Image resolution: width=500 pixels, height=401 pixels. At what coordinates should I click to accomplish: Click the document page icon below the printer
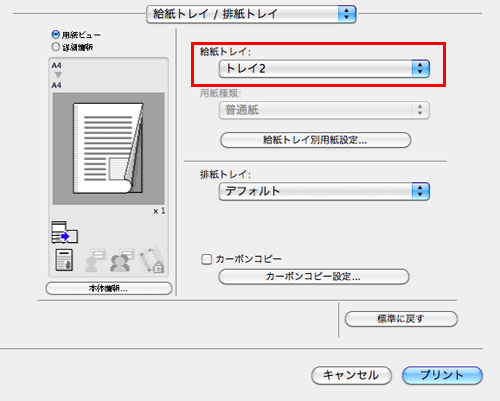coord(64,260)
